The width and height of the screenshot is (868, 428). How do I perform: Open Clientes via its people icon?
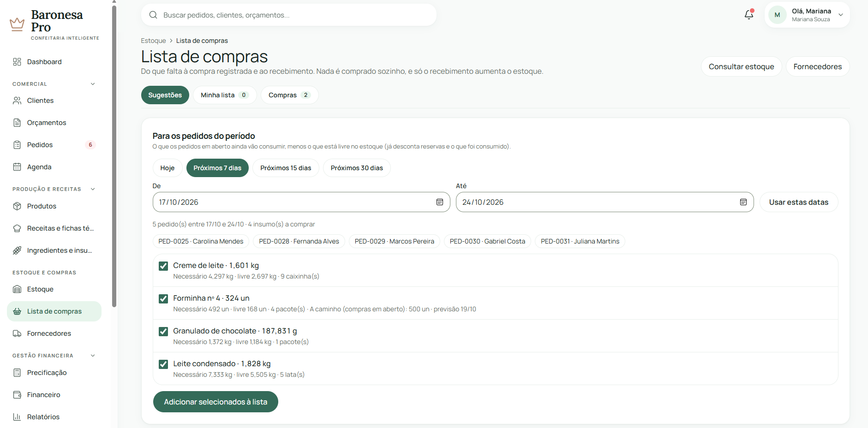[17, 101]
